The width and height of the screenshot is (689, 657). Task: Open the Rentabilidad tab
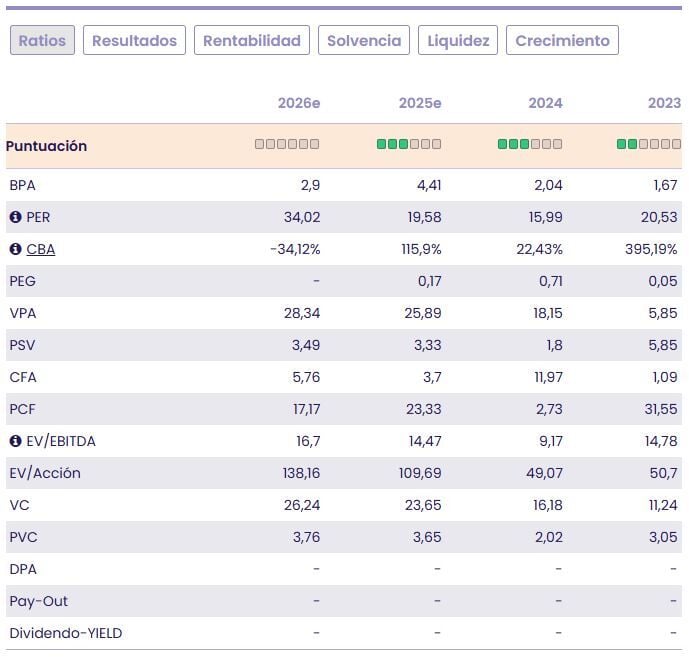tap(252, 41)
